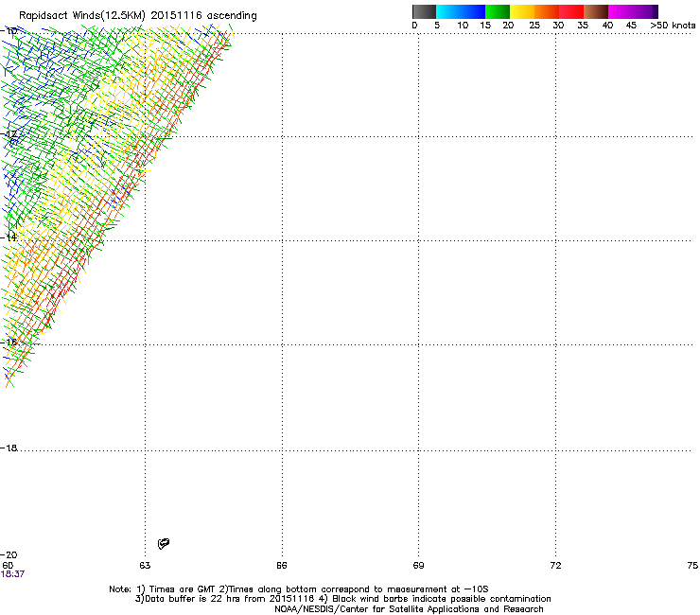This screenshot has height=615, width=700.
Task: Click the longitude label 72
Action: (555, 566)
